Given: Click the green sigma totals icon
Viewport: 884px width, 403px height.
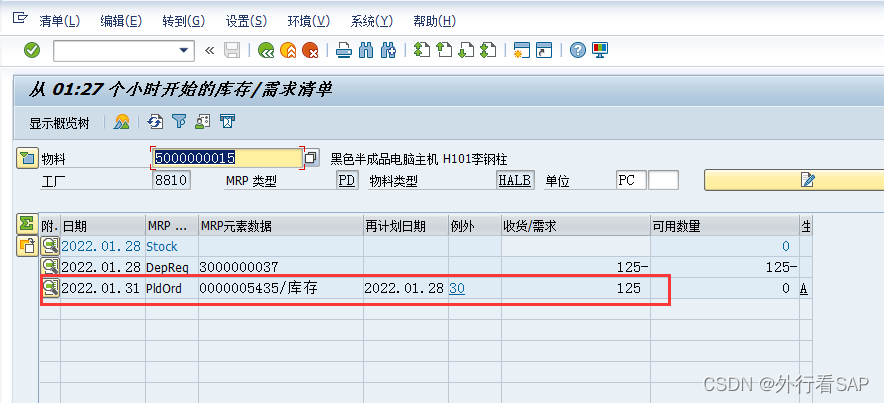Looking at the screenshot, I should click(x=26, y=224).
